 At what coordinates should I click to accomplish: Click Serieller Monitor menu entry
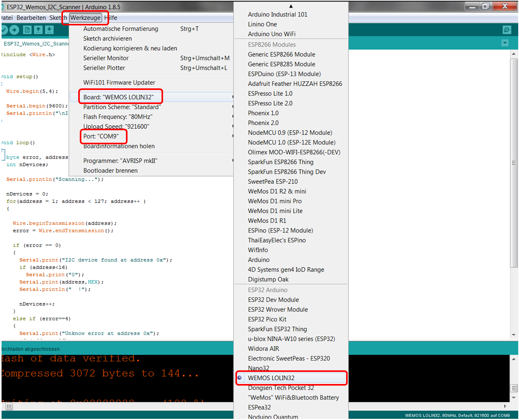tap(106, 58)
